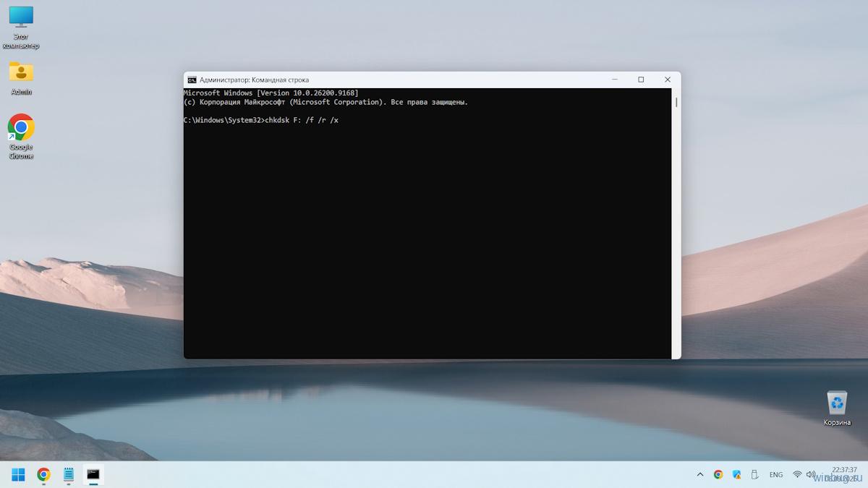The width and height of the screenshot is (868, 488).
Task: Open Windows Security tray icon with warning
Action: (x=737, y=475)
